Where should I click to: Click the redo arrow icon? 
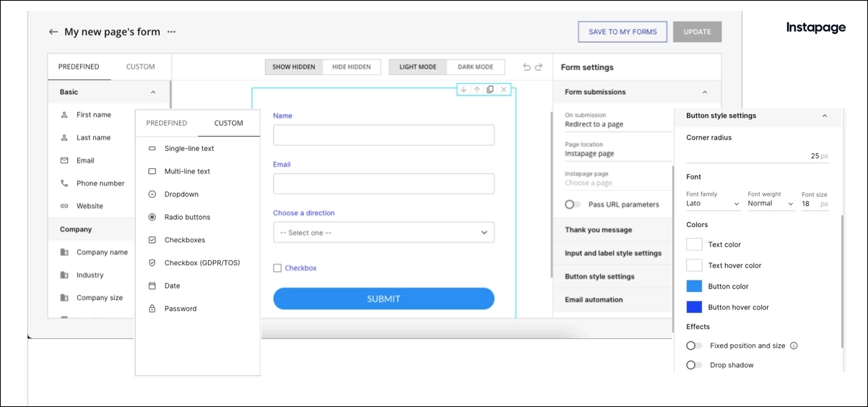click(538, 67)
